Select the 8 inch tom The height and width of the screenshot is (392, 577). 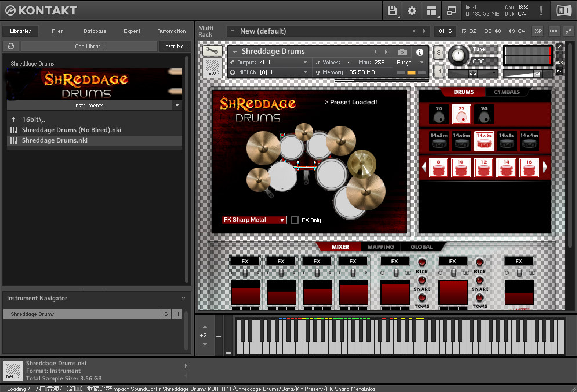pos(438,168)
